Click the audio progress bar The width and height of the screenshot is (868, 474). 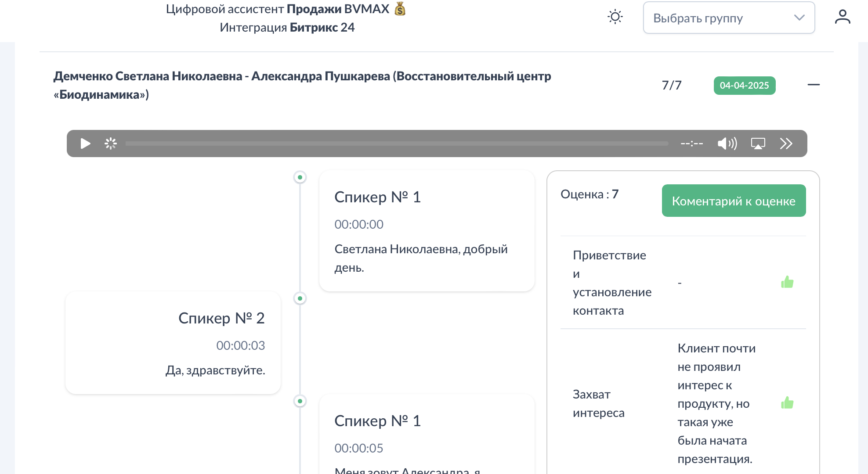tap(396, 144)
